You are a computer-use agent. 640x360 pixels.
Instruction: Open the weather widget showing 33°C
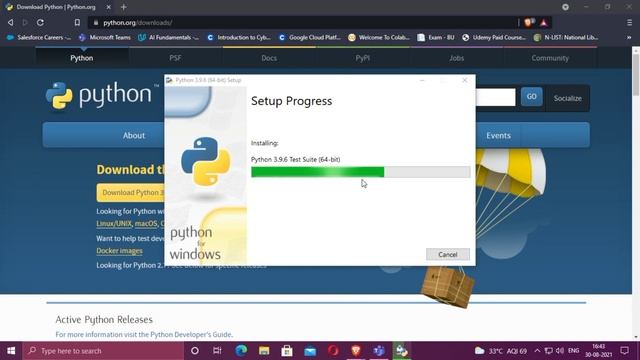click(500, 351)
